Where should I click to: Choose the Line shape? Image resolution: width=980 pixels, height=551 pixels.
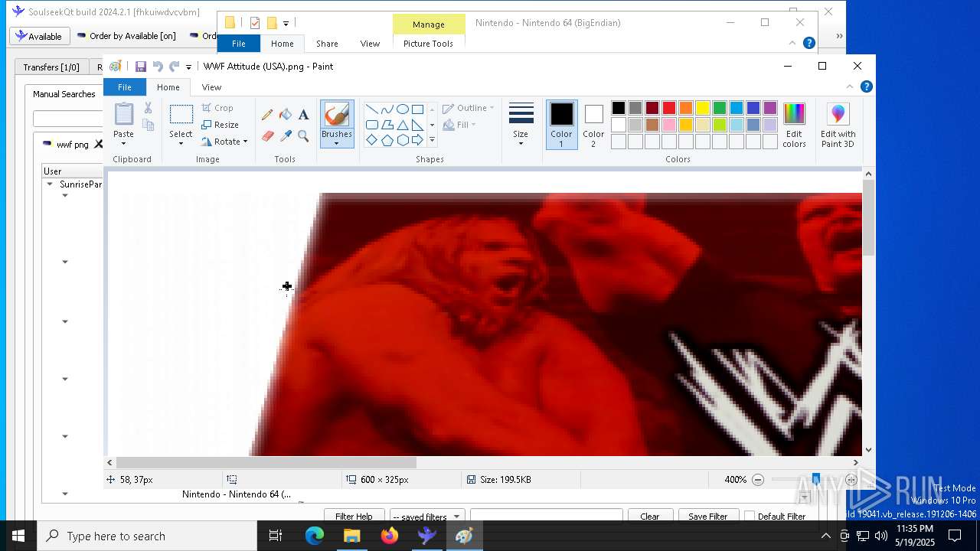click(x=371, y=109)
